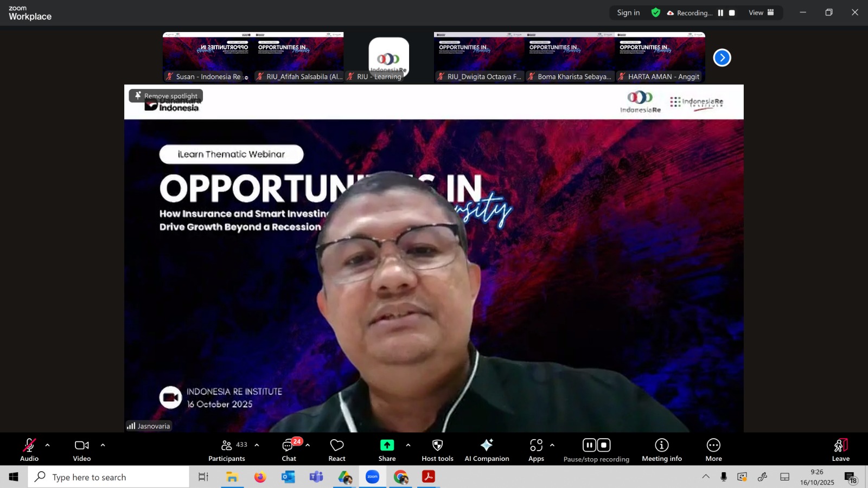
Task: Open the Participants panel
Action: click(227, 450)
